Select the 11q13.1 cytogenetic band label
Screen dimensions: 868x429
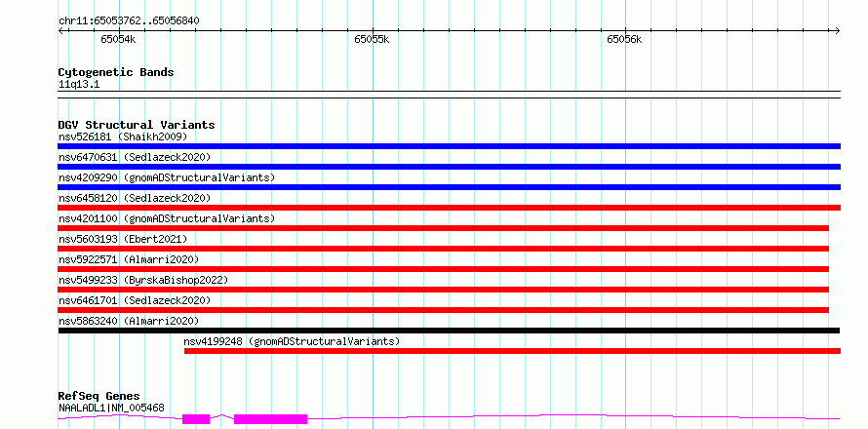coord(79,85)
